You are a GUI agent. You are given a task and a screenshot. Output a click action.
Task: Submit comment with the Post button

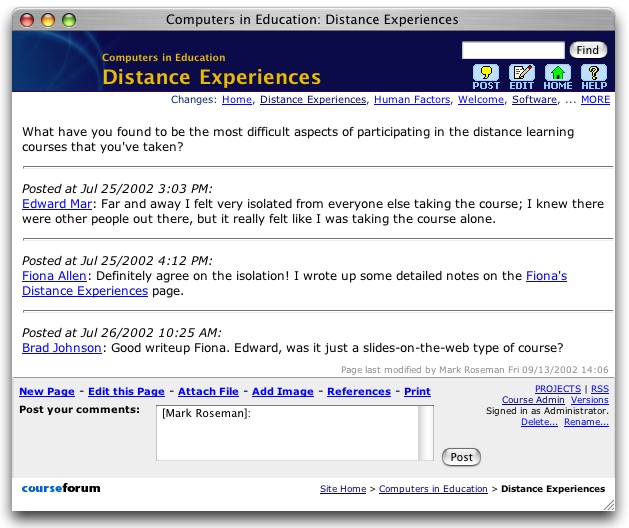pos(461,457)
